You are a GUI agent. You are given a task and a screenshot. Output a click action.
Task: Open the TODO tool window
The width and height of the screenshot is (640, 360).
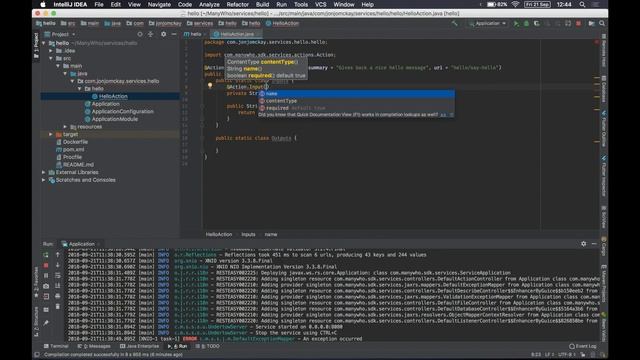point(207,346)
